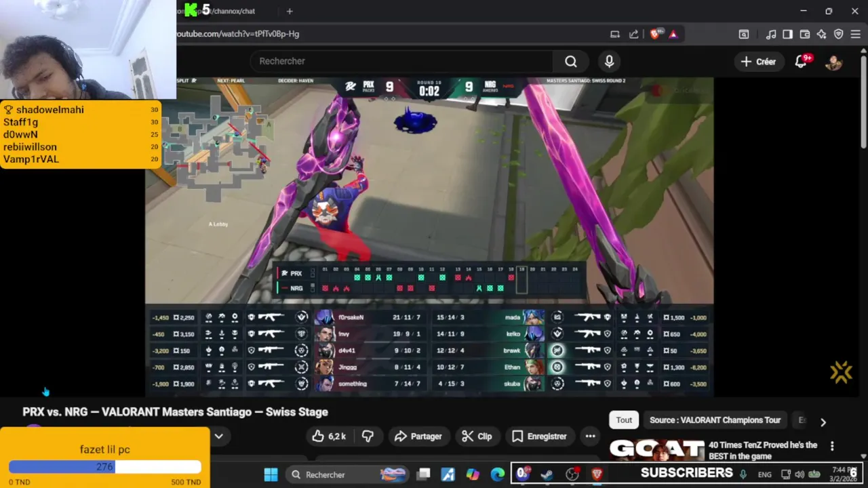Open the Brave Rewards triangle icon
The height and width of the screenshot is (488, 868).
pos(673,34)
